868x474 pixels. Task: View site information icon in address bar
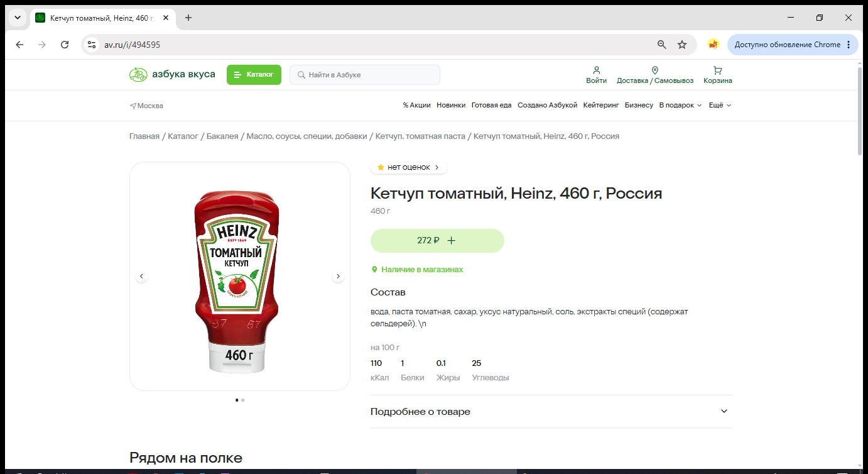(92, 45)
